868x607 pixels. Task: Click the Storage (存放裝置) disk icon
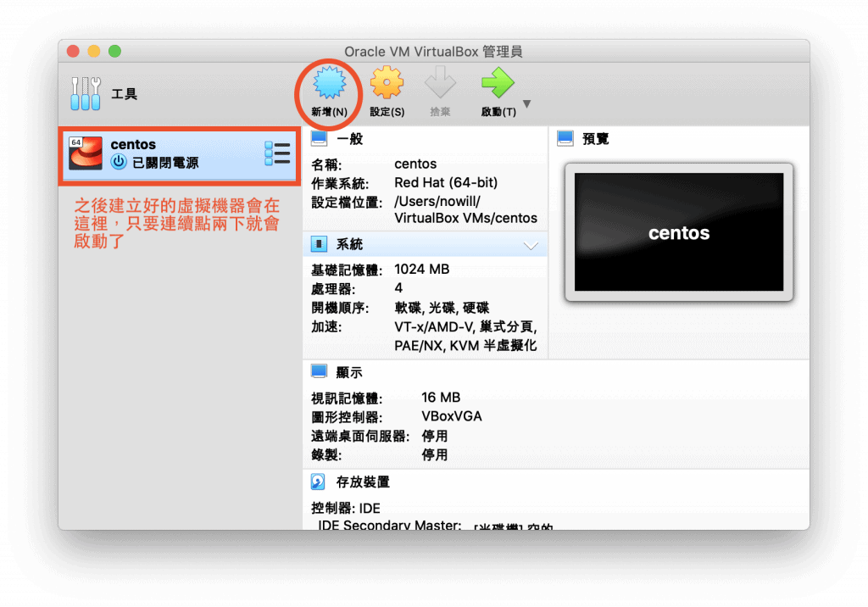(x=319, y=482)
